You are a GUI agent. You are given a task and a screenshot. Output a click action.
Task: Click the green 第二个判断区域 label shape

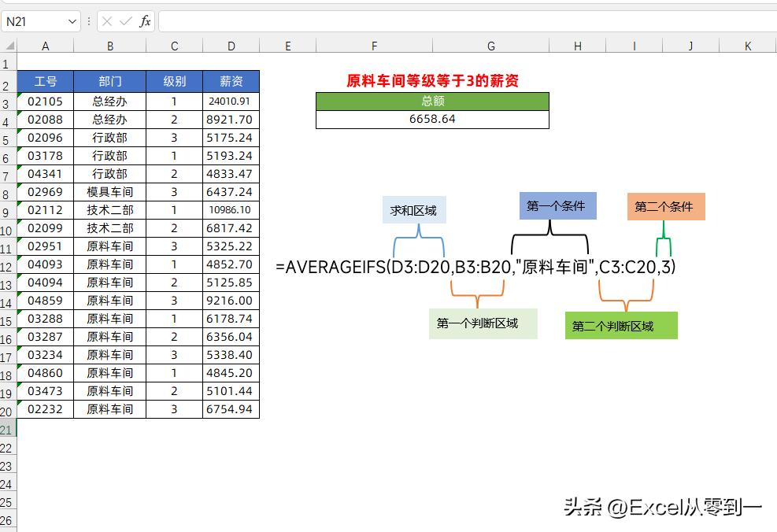click(x=621, y=326)
